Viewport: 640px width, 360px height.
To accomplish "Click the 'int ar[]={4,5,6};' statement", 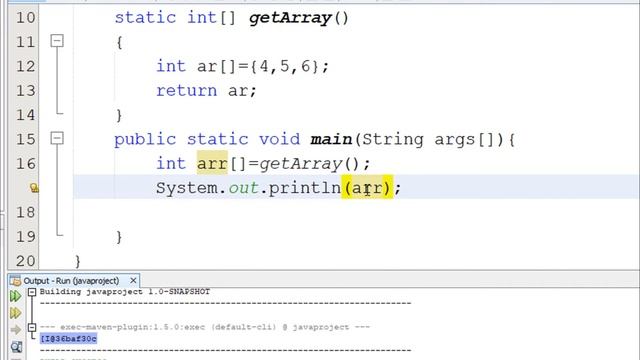I will tap(242, 66).
